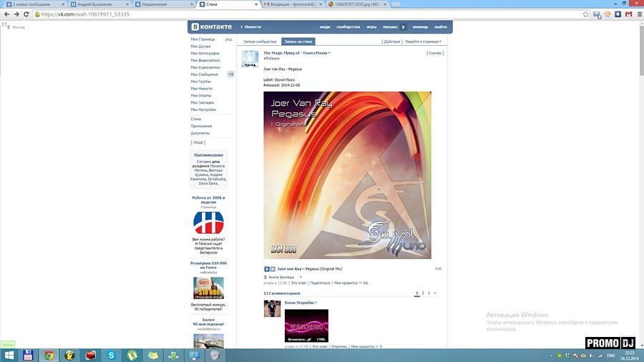Click Поделиться to share the post
This screenshot has height=362, width=644.
320,283
